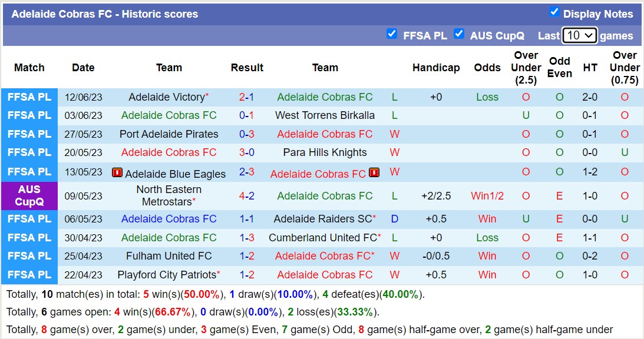Image resolution: width=644 pixels, height=339 pixels.
Task: Uncheck the FFSA PL filter
Action: 392,34
